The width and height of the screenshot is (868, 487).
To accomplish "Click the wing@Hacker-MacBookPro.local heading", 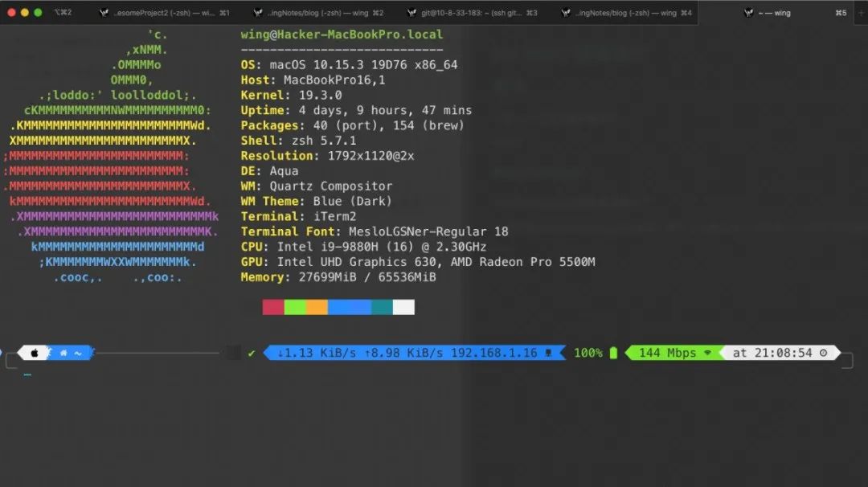I will pyautogui.click(x=342, y=35).
